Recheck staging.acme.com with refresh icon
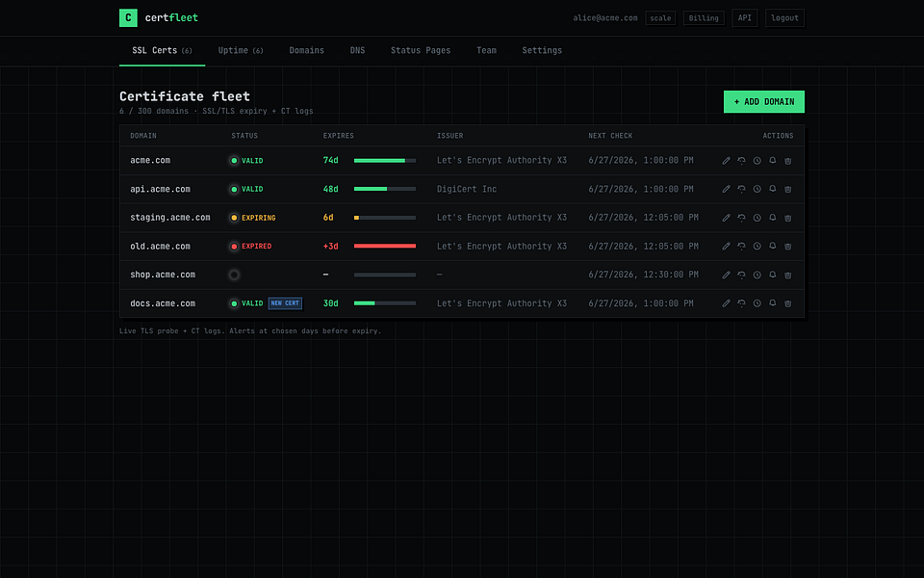Viewport: 924px width, 578px height. 741,218
